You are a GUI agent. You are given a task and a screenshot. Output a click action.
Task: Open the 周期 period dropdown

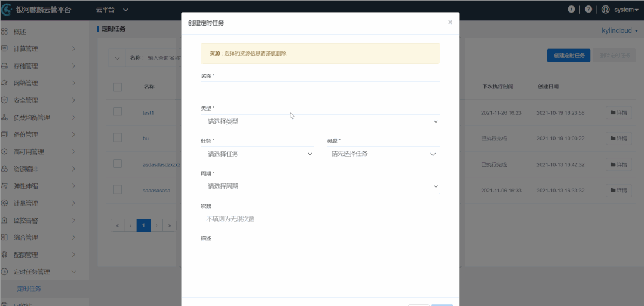pos(320,186)
